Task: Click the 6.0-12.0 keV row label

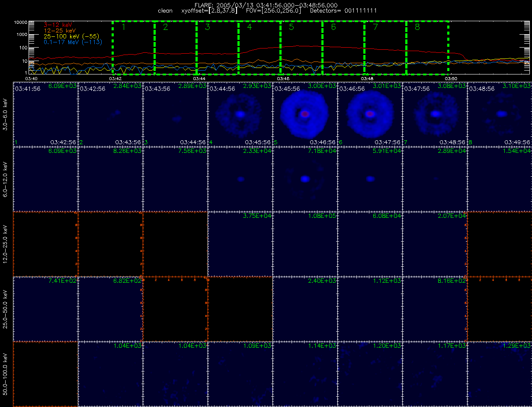Action: pos(6,179)
